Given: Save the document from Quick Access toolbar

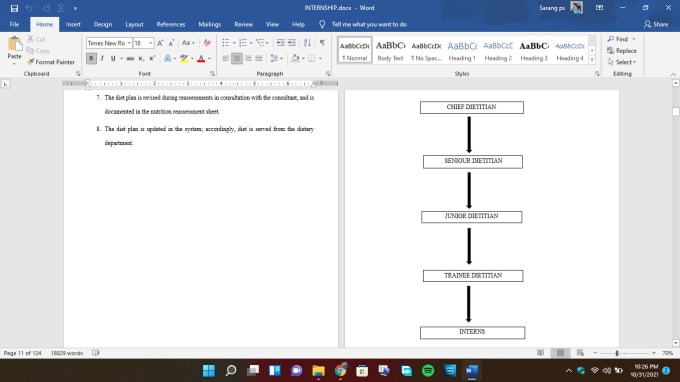Looking at the screenshot, I should click(x=14, y=8).
